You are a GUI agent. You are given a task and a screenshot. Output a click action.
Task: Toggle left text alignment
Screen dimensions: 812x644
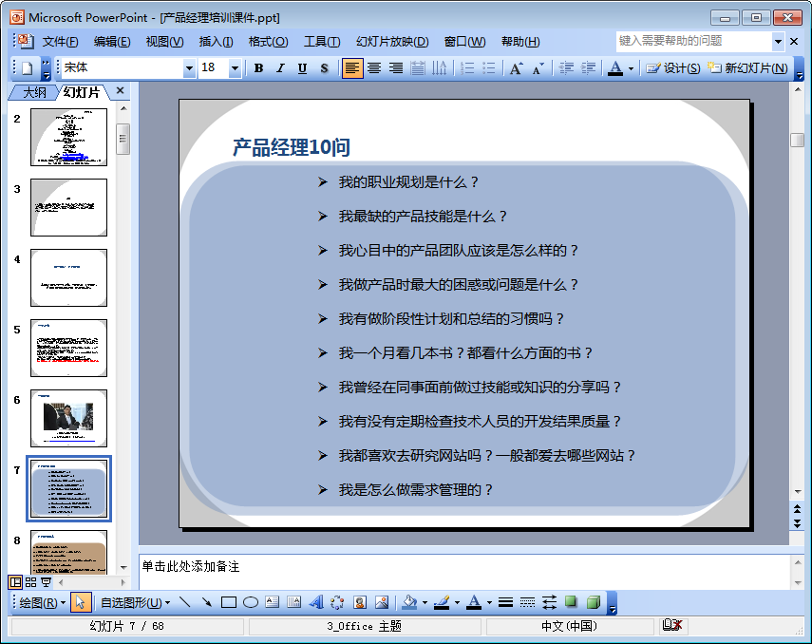point(352,68)
